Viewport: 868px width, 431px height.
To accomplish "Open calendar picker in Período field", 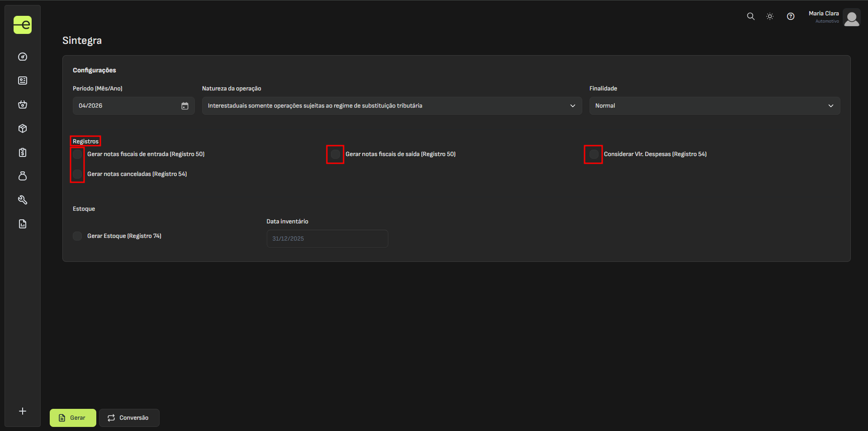I will 185,106.
